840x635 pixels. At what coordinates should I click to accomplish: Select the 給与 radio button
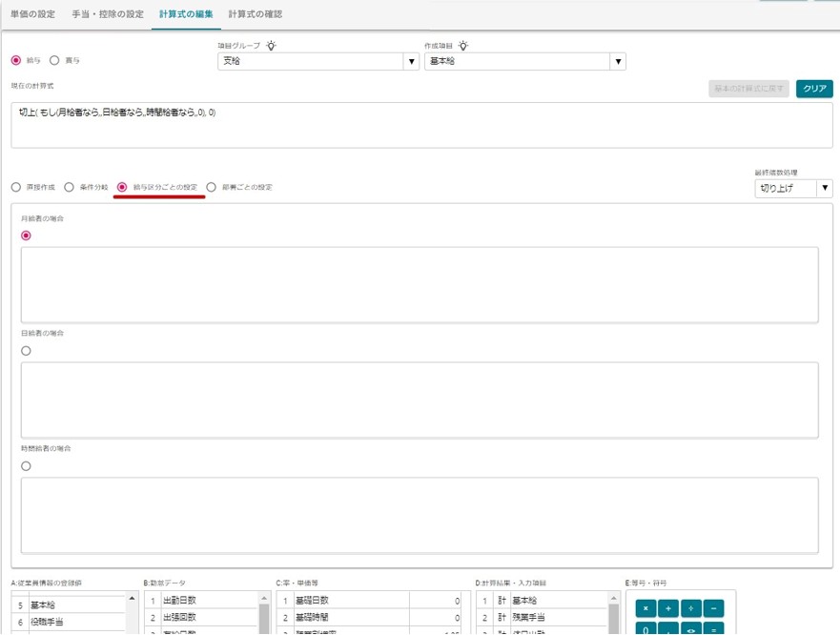coord(16,61)
